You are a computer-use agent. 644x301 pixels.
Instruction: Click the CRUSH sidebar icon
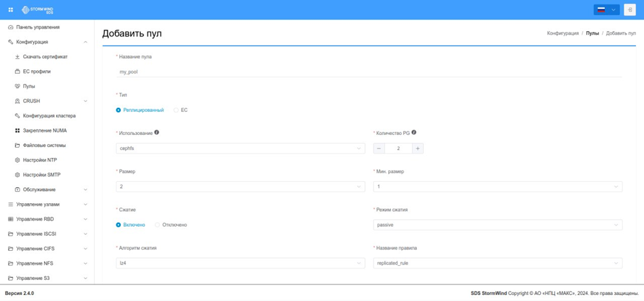[17, 101]
